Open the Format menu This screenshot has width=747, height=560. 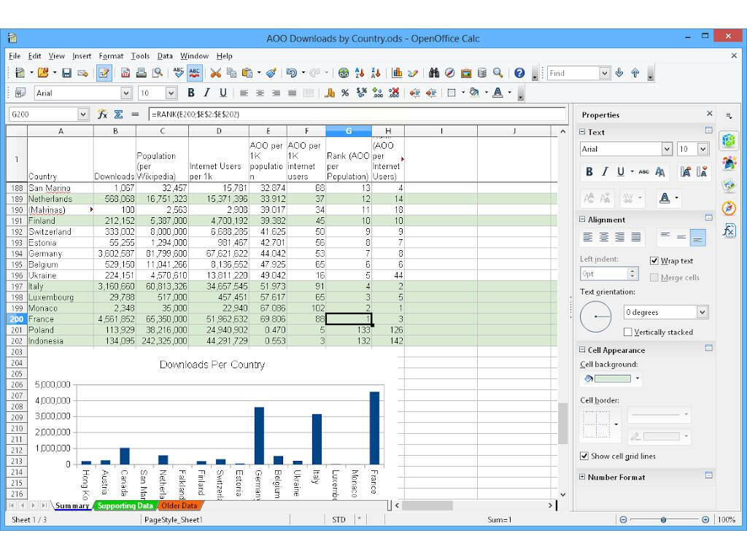[111, 56]
